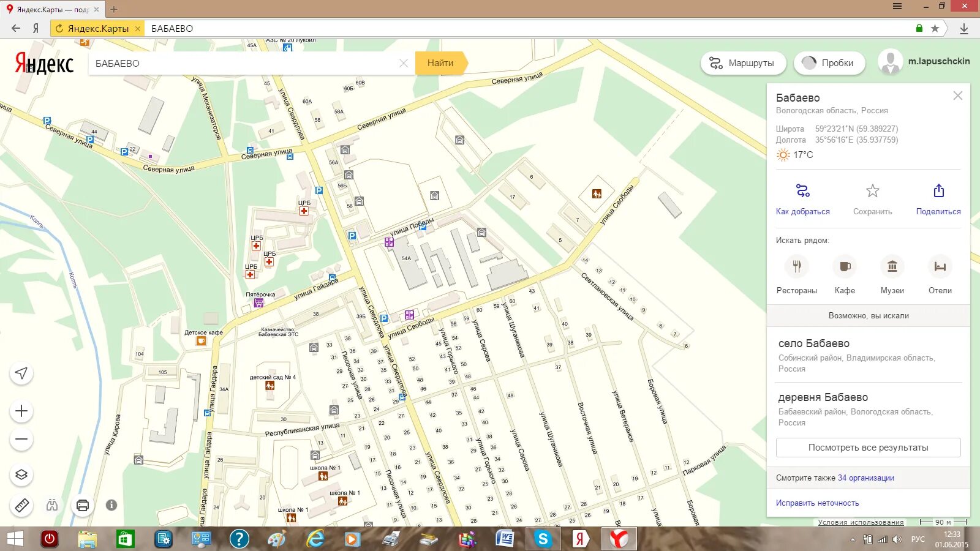
Task: Go back with the browser back arrow
Action: coord(16,28)
